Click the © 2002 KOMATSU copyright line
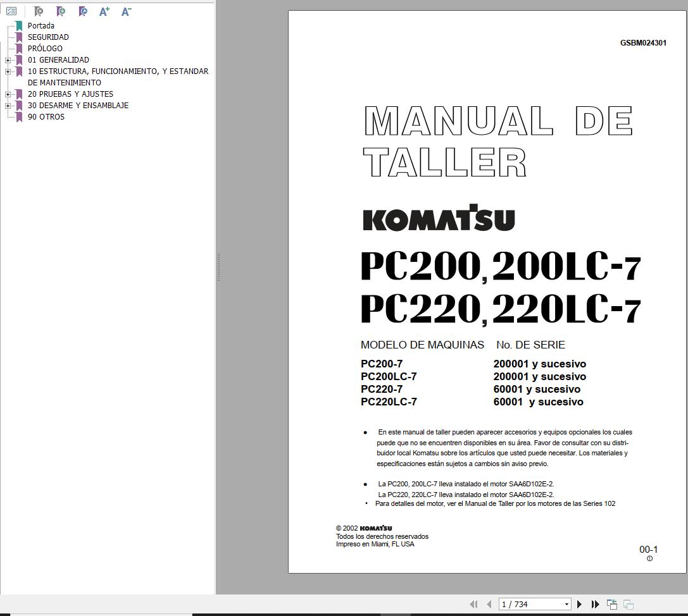The height and width of the screenshot is (616, 688). [364, 528]
